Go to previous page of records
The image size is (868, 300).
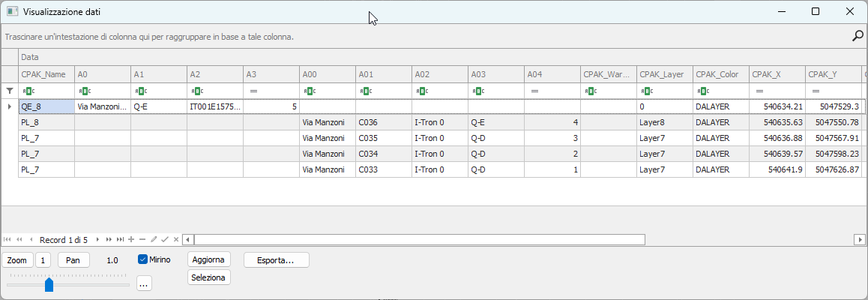pos(19,240)
